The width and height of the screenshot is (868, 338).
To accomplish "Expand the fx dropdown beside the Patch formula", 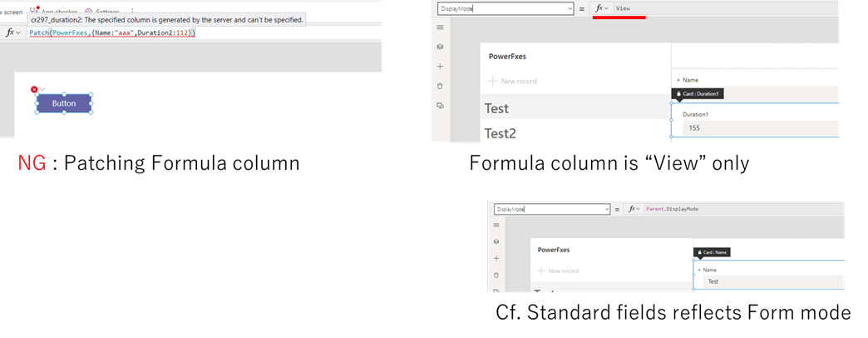I will (x=13, y=32).
